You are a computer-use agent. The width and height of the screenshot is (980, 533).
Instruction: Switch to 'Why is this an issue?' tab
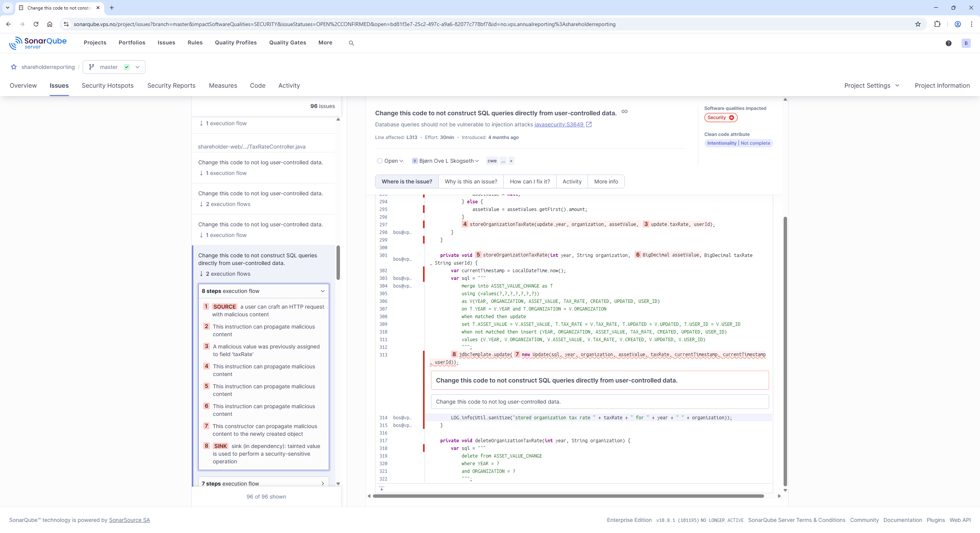pos(471,181)
